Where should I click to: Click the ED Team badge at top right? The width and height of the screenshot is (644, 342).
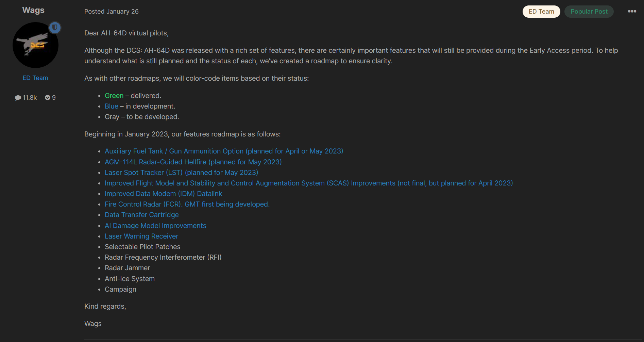(x=541, y=12)
